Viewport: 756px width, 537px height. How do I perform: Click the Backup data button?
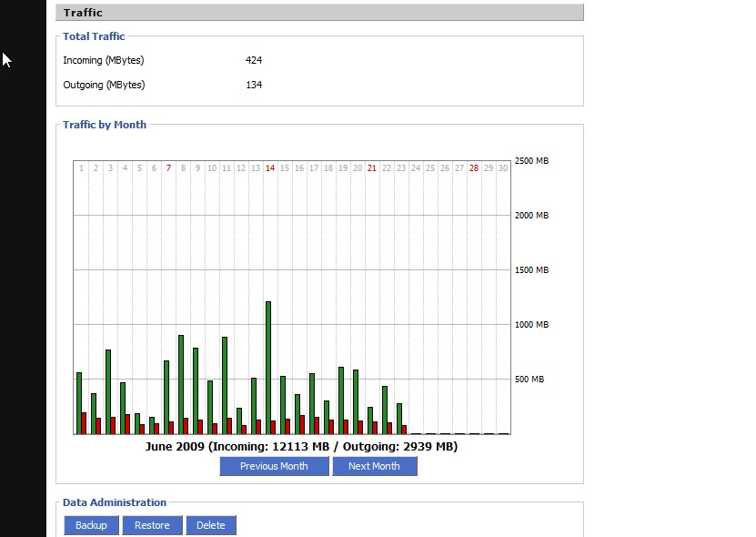pos(91,525)
